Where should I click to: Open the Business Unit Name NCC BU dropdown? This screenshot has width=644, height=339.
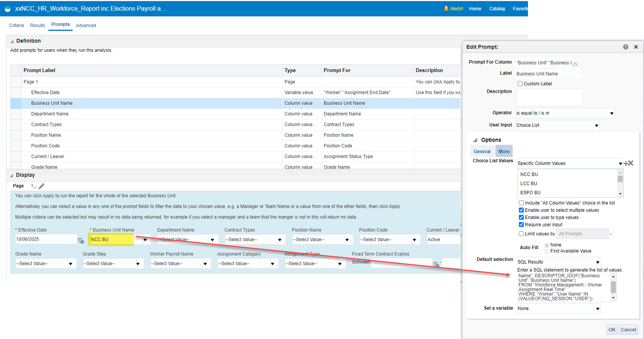tap(145, 240)
